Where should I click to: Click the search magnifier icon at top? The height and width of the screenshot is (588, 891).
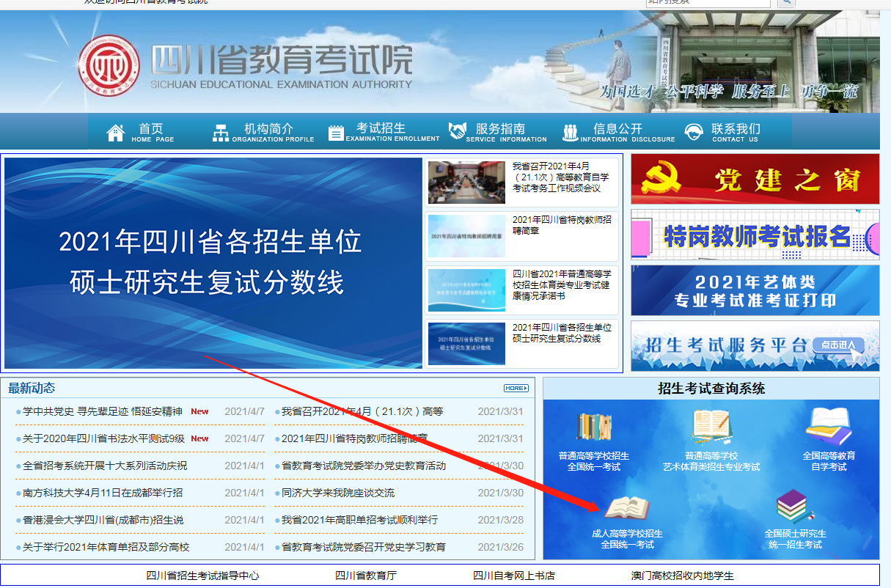[786, 3]
